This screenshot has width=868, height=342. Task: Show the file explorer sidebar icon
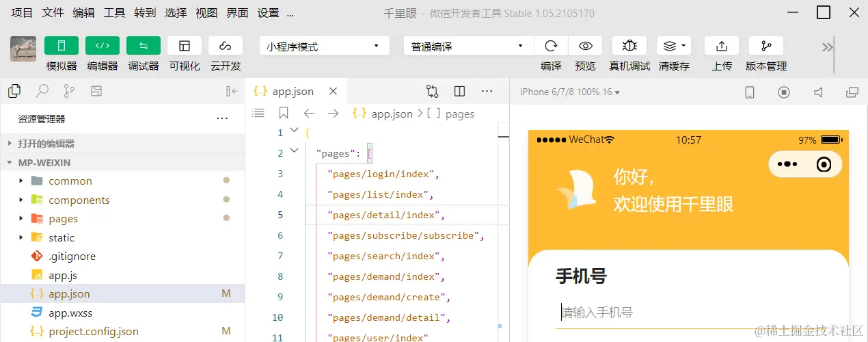coord(14,91)
